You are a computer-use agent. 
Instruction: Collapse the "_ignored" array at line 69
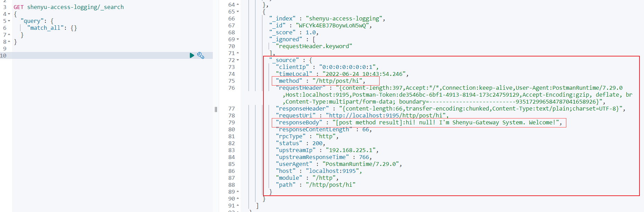click(x=238, y=39)
